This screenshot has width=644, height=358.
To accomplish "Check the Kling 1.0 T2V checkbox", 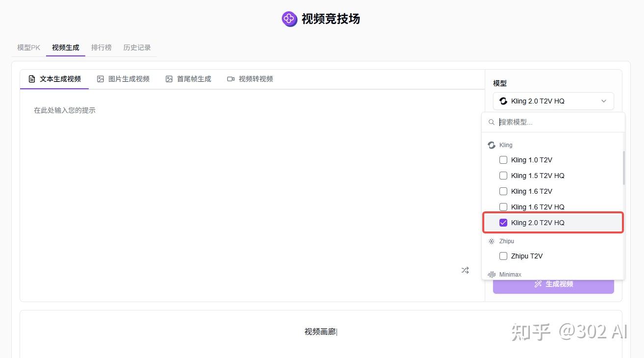I will coord(503,160).
